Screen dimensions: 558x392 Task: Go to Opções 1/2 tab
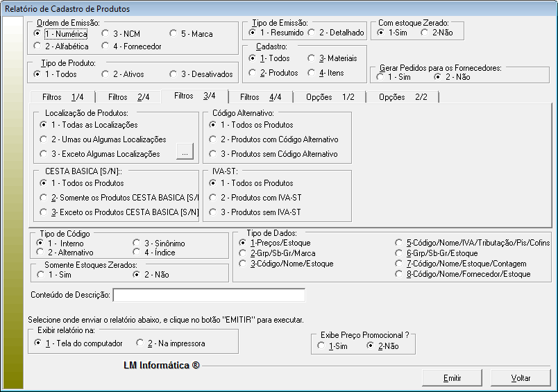click(330, 97)
